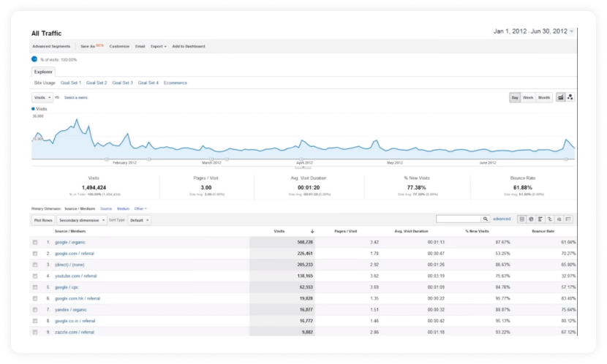Image resolution: width=607 pixels, height=364 pixels.
Task: Open the google / organic source link
Action: click(x=70, y=242)
